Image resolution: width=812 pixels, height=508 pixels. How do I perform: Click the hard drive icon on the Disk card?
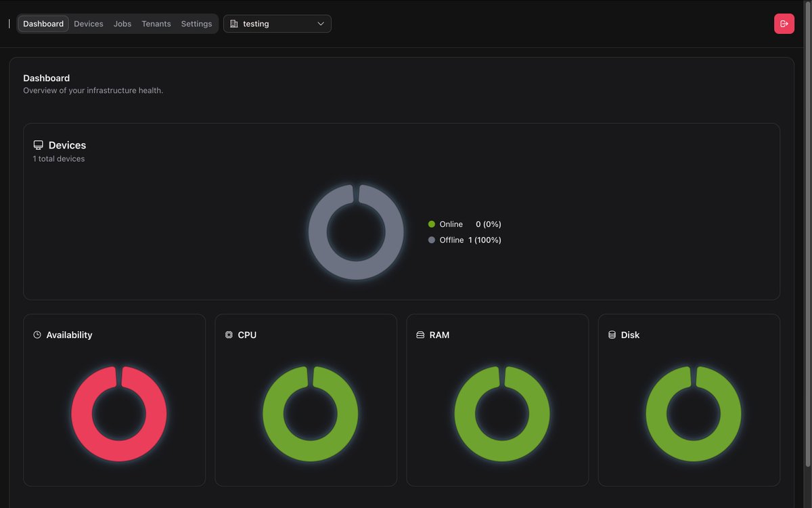coord(612,334)
